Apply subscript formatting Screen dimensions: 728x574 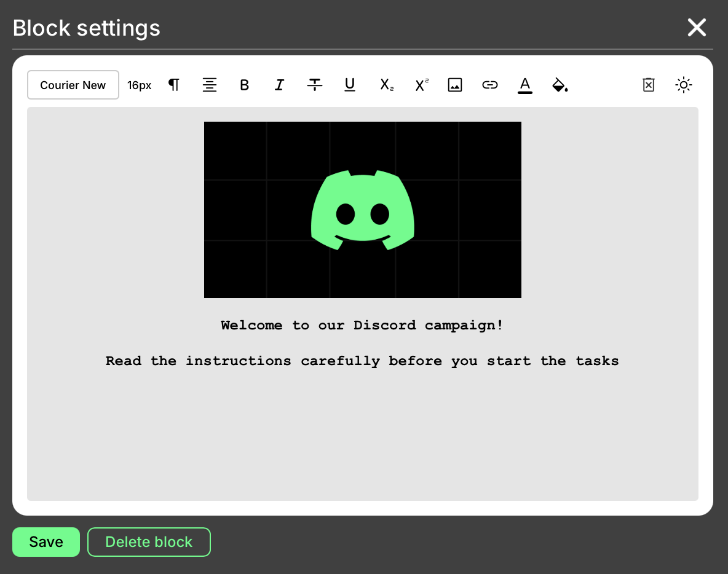pos(386,85)
